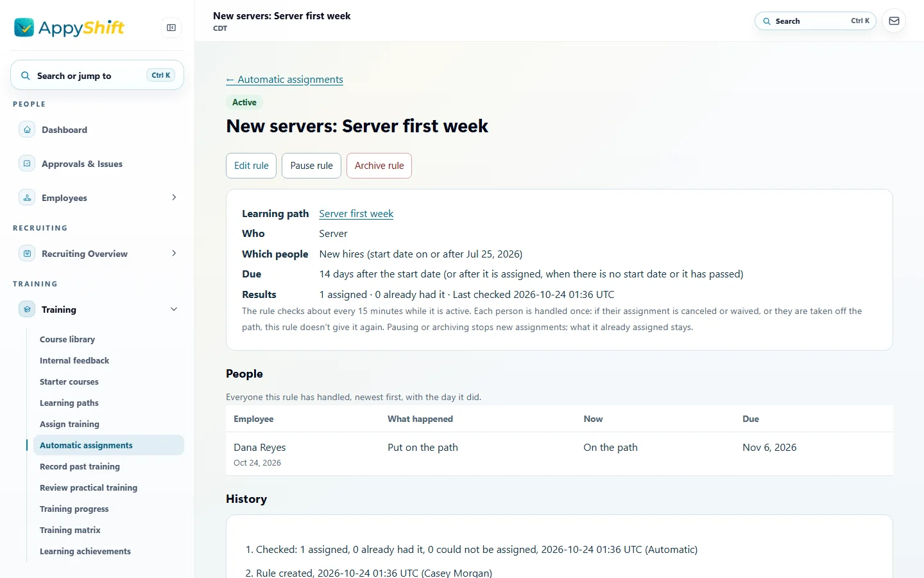Open the mail inbox icon
The width and height of the screenshot is (924, 578).
click(x=894, y=21)
